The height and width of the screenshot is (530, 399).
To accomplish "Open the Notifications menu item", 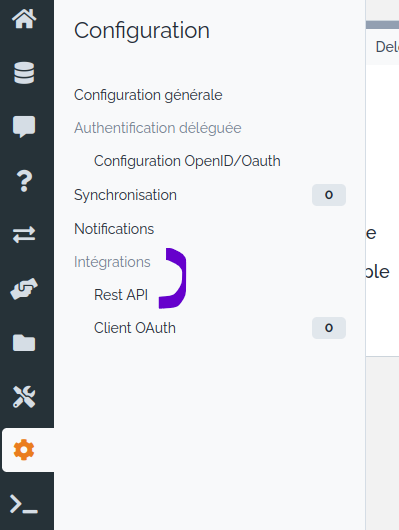I will [x=114, y=229].
